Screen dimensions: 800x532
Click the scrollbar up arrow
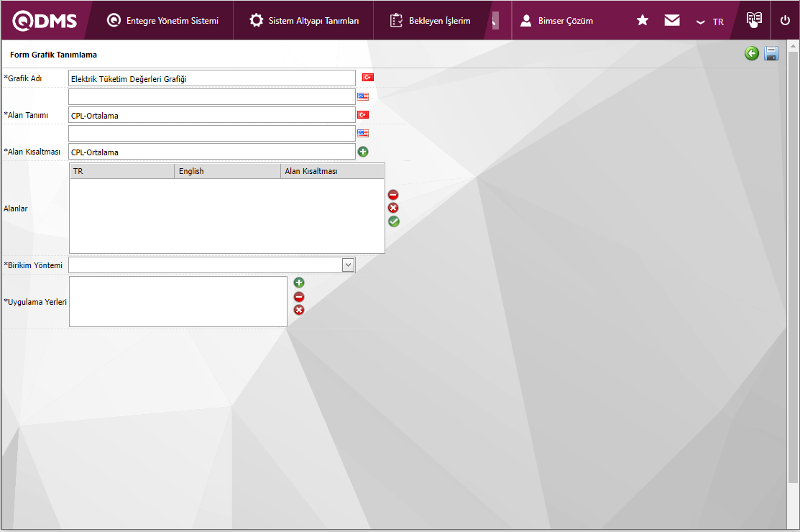792,46
